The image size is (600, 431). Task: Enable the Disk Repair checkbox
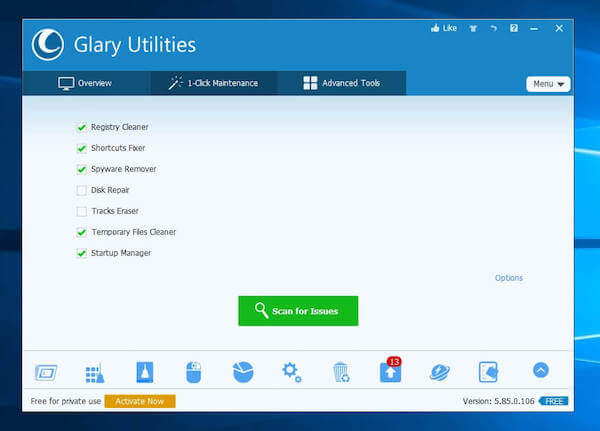tap(82, 190)
